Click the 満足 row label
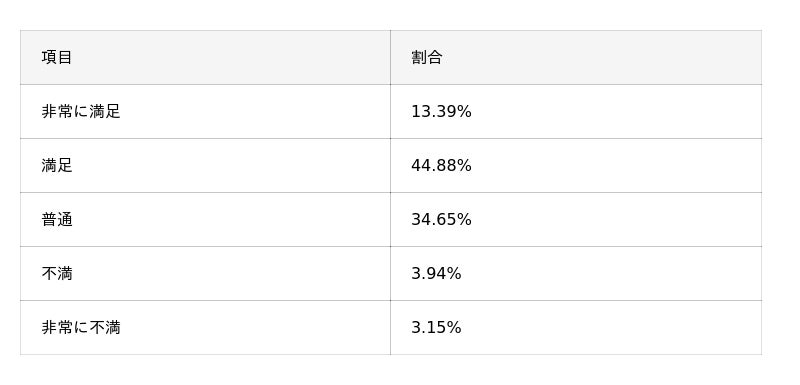Viewport: 800px width, 385px height. (57, 166)
